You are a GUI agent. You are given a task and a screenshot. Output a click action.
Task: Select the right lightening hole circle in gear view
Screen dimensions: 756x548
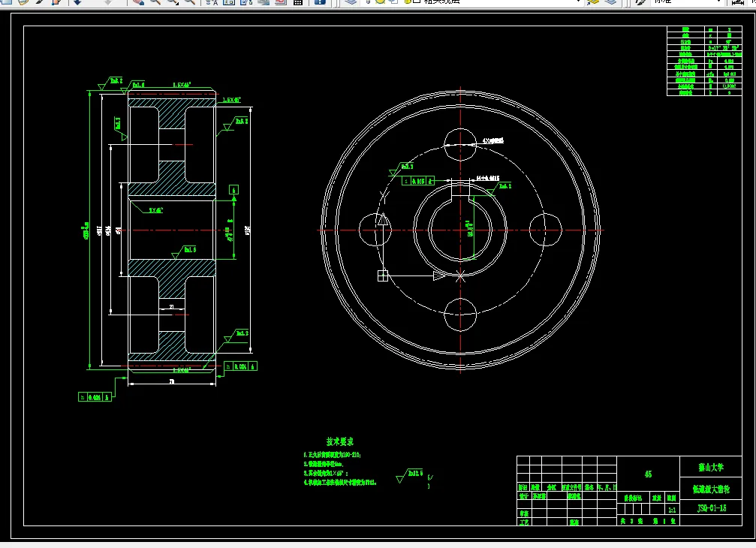[545, 230]
